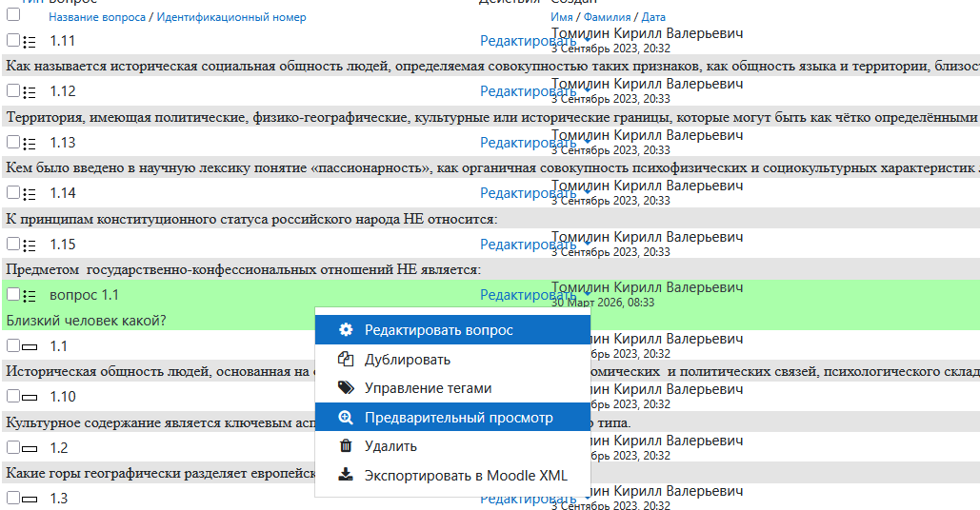The height and width of the screenshot is (510, 980).
Task: Tick the checkbox for question 1.2
Action: [13, 446]
